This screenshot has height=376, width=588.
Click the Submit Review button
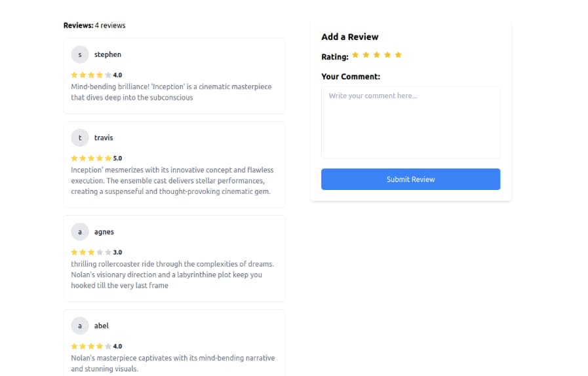pos(410,179)
